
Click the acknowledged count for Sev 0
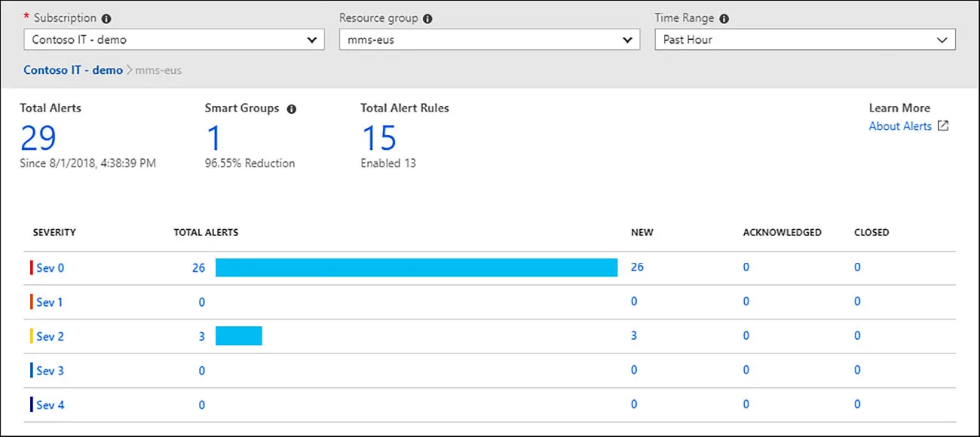pos(746,267)
